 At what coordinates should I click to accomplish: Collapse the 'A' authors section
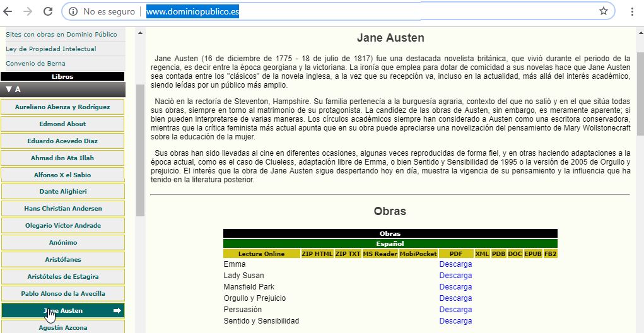tap(63, 90)
